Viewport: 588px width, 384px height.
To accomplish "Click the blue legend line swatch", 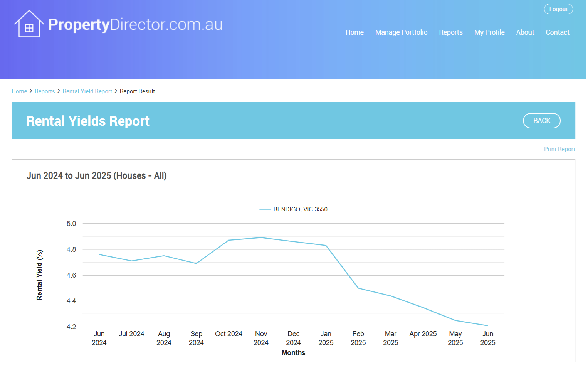I will click(265, 209).
